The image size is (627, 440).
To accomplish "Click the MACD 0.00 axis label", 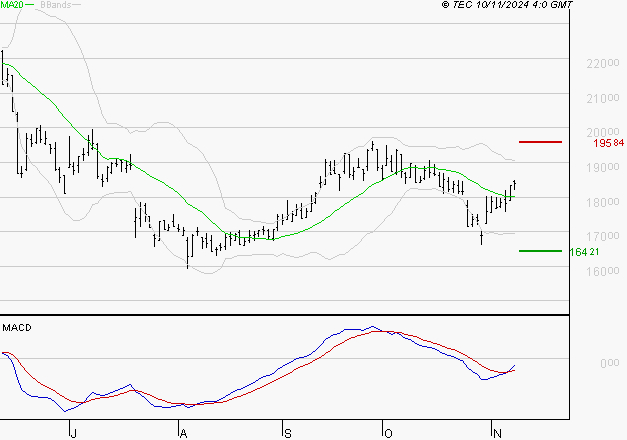I will pos(609,363).
